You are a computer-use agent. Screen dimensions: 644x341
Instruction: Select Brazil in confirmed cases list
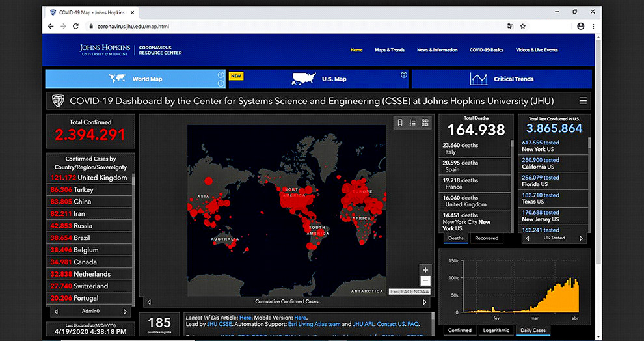pos(88,238)
